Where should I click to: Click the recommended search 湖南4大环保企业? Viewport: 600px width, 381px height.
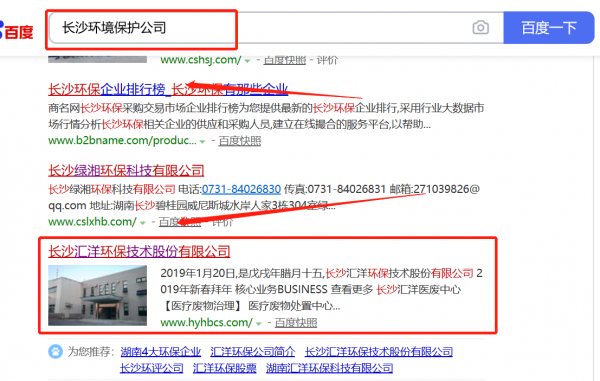click(161, 352)
